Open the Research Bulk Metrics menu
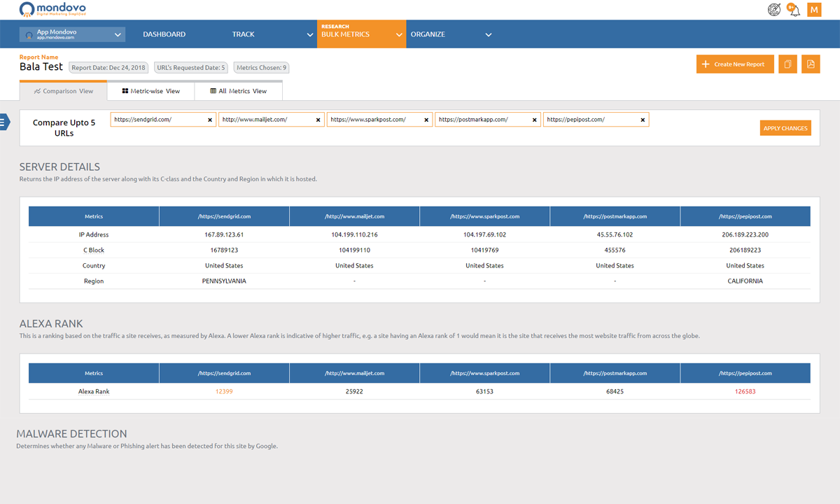Viewport: 840px width, 504px height. [x=361, y=34]
